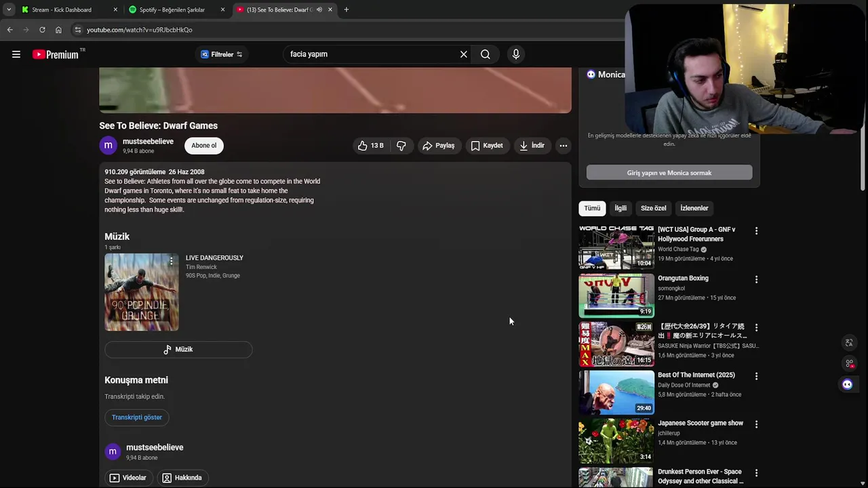Subscribe using Abone ol button
The height and width of the screenshot is (488, 868).
point(204,146)
